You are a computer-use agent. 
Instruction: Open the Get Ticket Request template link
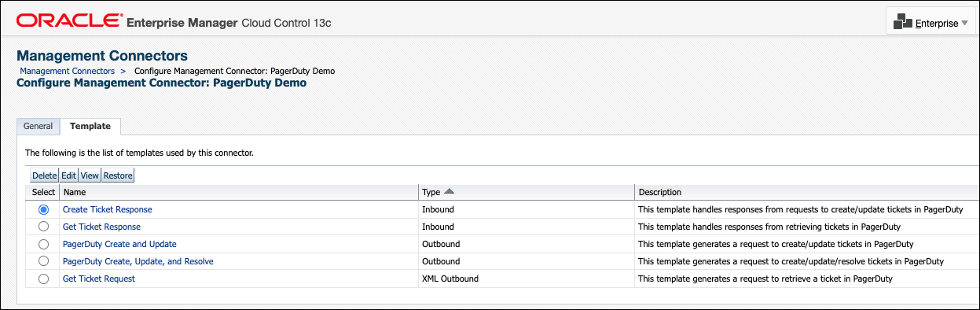pyautogui.click(x=99, y=279)
